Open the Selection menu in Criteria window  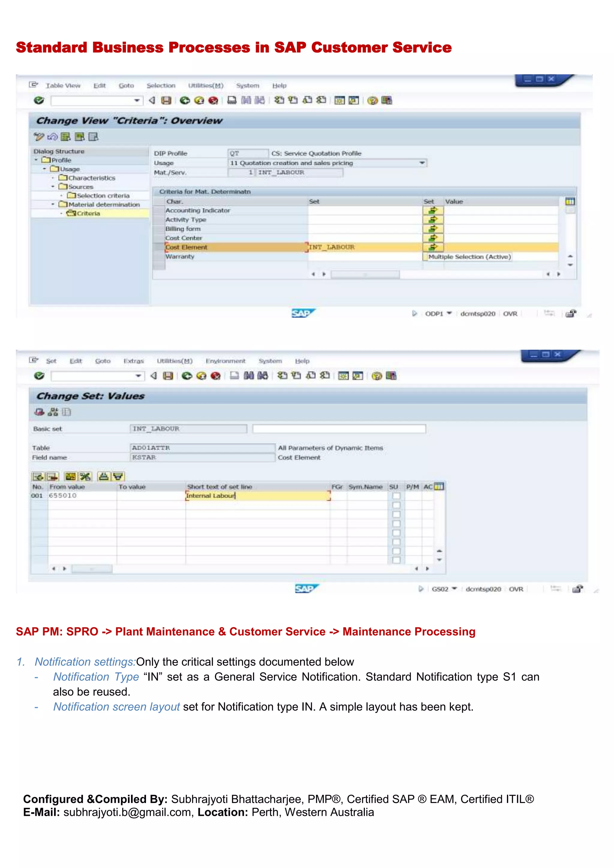[x=161, y=86]
